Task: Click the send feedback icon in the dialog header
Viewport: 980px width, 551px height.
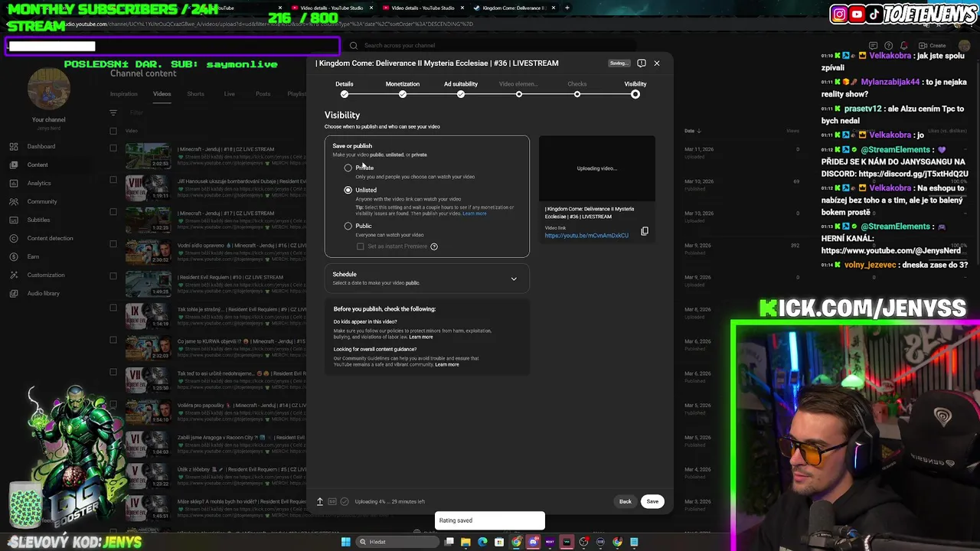Action: [x=642, y=63]
